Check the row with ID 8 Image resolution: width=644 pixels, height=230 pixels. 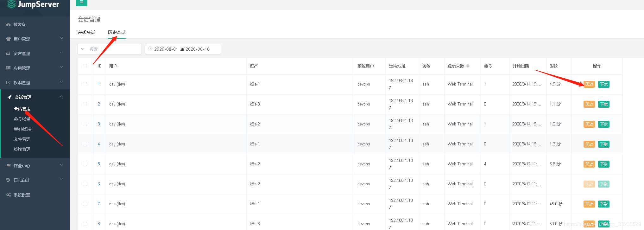85,224
